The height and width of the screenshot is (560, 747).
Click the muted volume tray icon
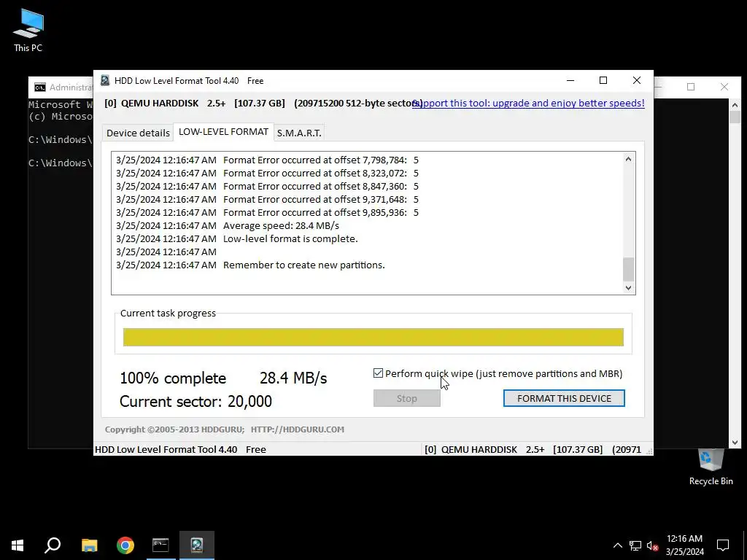pyautogui.click(x=652, y=545)
